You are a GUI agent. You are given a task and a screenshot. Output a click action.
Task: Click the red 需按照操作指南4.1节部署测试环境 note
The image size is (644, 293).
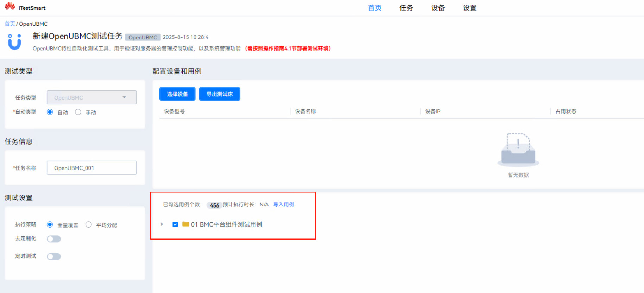pyautogui.click(x=288, y=49)
